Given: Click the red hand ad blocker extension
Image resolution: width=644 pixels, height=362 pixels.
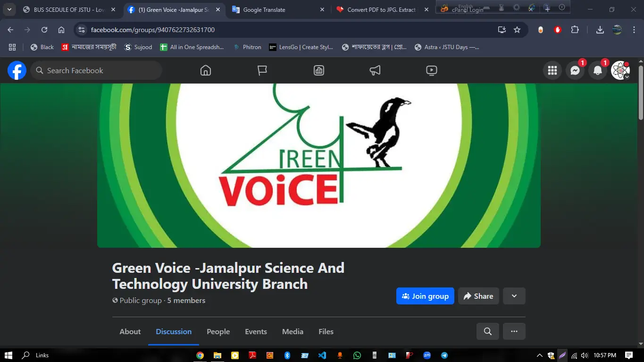Looking at the screenshot, I should coord(558,30).
